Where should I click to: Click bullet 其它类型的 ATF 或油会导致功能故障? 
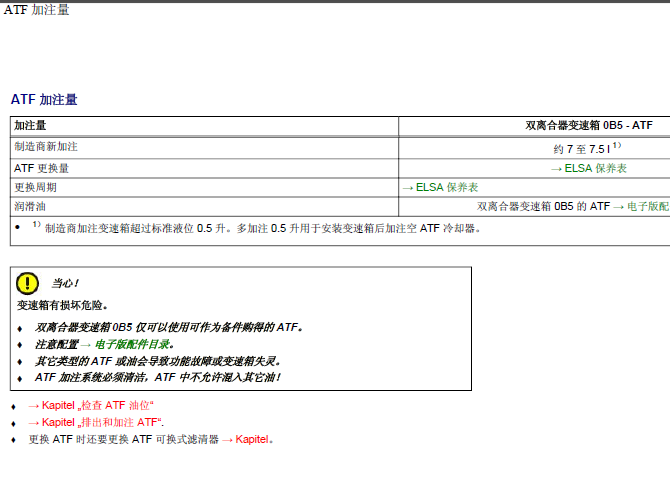[x=158, y=362]
